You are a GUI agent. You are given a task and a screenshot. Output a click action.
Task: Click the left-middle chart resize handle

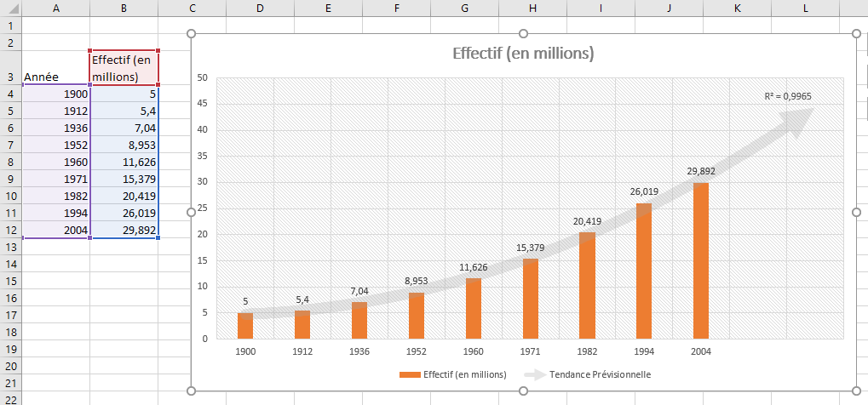click(x=192, y=213)
